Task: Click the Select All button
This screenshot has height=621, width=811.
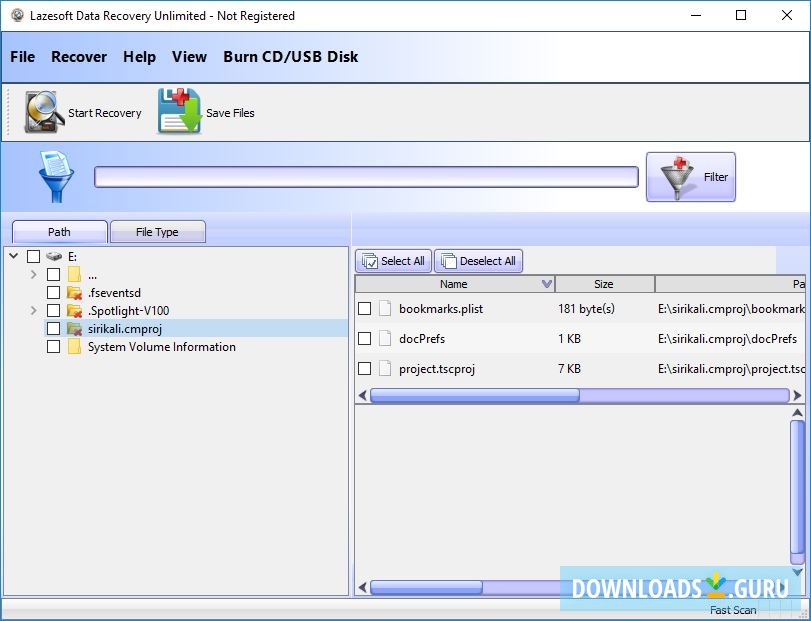Action: point(393,261)
